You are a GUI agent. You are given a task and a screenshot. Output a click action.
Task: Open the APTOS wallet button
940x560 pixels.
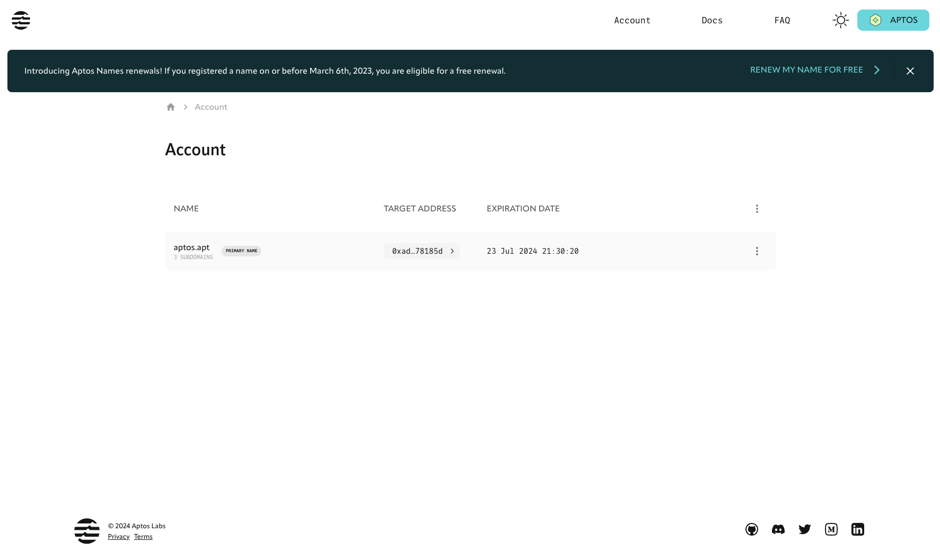click(x=893, y=20)
